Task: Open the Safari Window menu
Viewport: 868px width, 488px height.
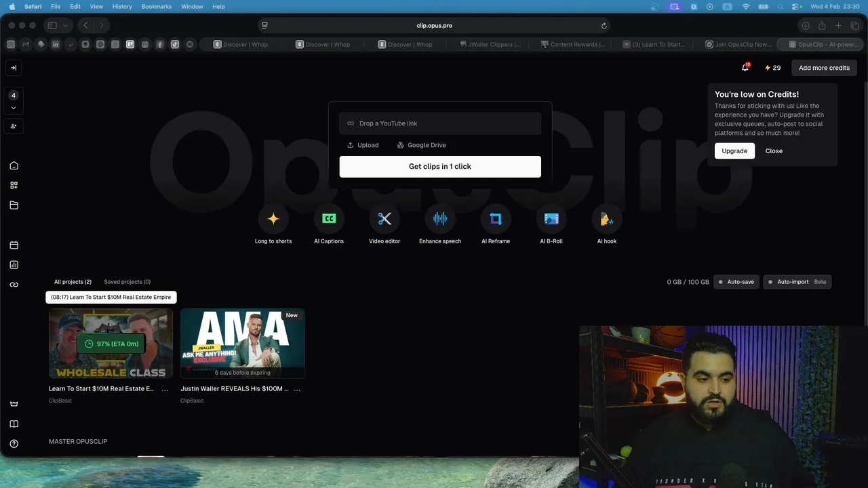Action: 192,6
